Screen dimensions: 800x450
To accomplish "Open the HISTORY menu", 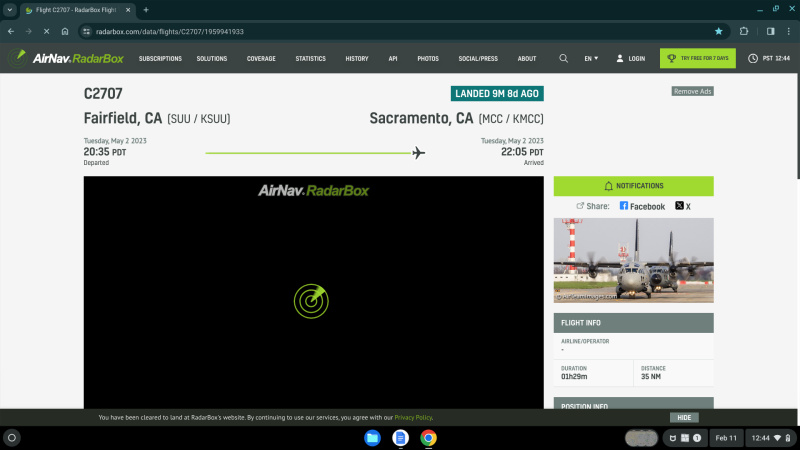I will point(357,58).
